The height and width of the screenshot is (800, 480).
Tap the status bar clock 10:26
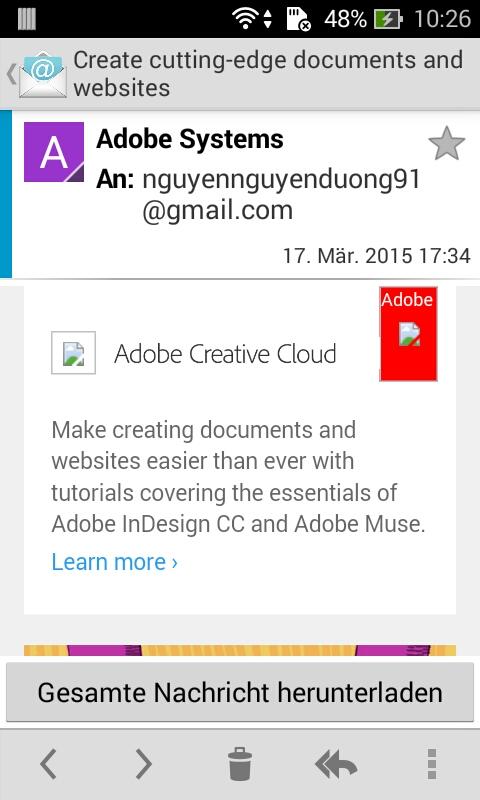(442, 19)
